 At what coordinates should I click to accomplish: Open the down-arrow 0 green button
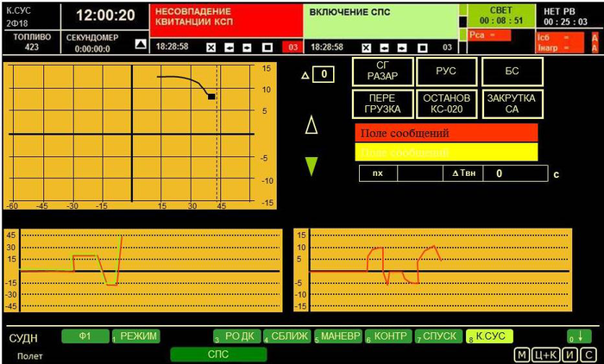579,336
